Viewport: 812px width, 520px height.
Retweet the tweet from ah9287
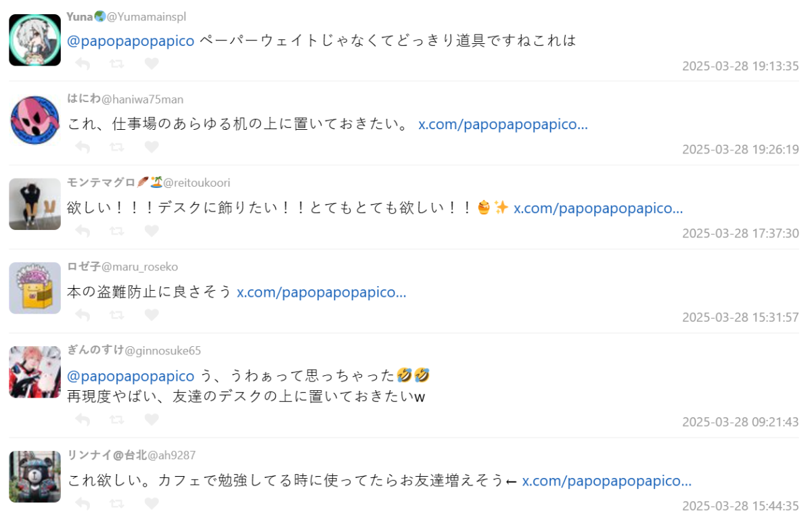[x=117, y=503]
